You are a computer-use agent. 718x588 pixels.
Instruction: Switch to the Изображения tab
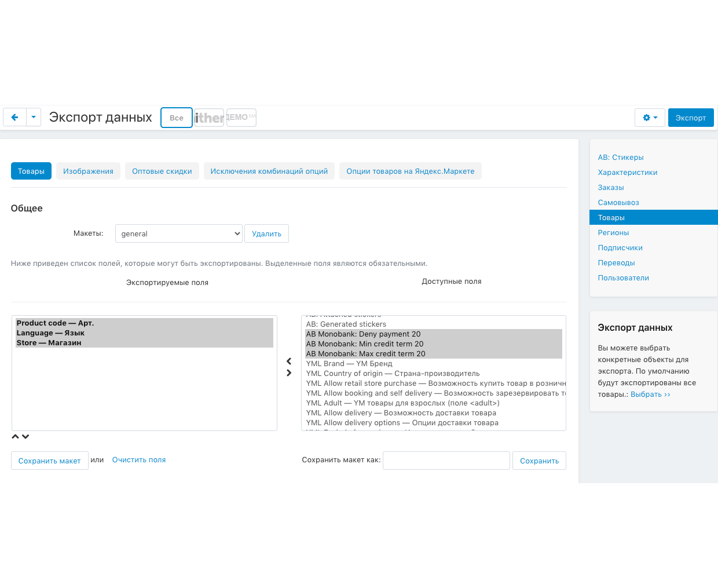coord(88,171)
